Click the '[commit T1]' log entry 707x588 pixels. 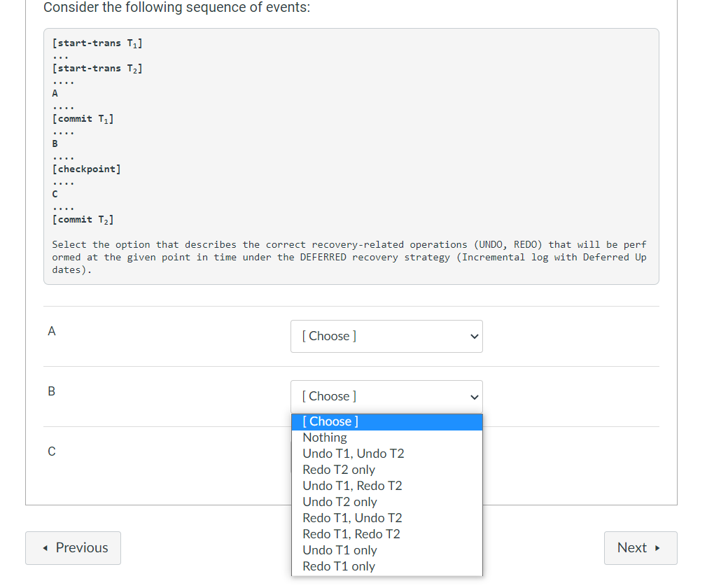(83, 119)
